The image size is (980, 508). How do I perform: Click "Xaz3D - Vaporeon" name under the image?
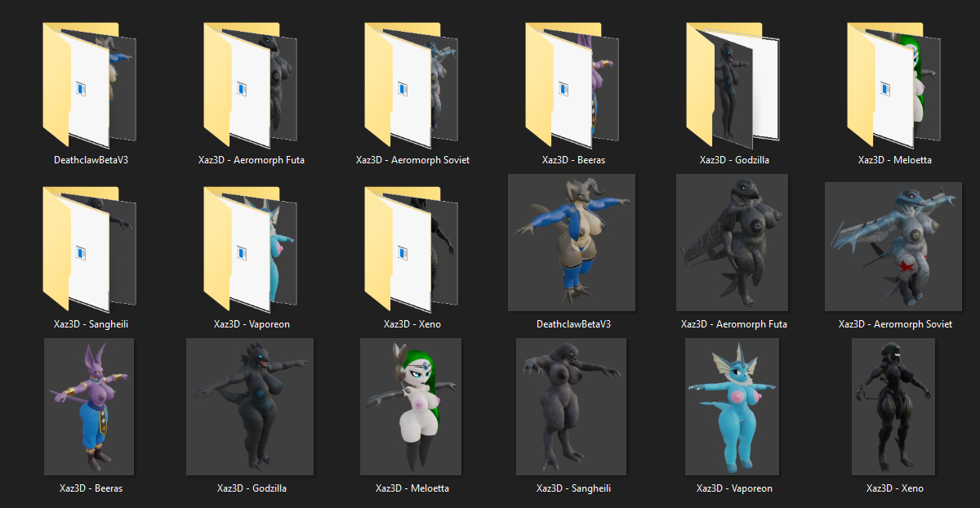tap(734, 488)
